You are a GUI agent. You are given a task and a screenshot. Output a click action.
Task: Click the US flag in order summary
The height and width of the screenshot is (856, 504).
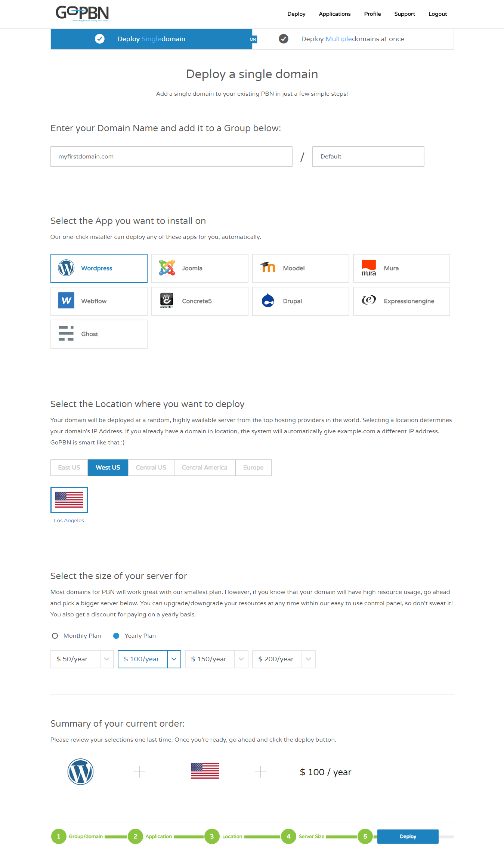(205, 771)
